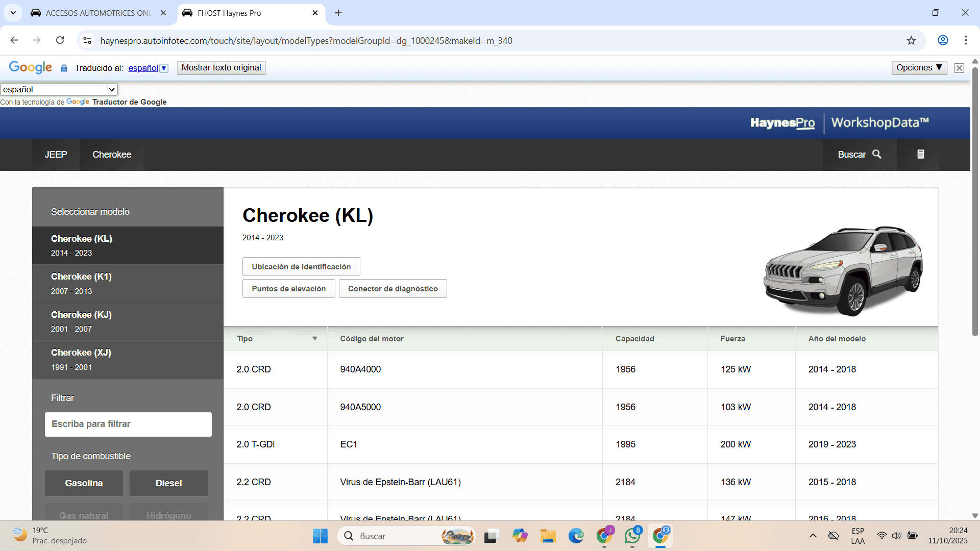Open Conector de diagnóstico
Viewport: 980px width, 551px height.
pos(393,289)
